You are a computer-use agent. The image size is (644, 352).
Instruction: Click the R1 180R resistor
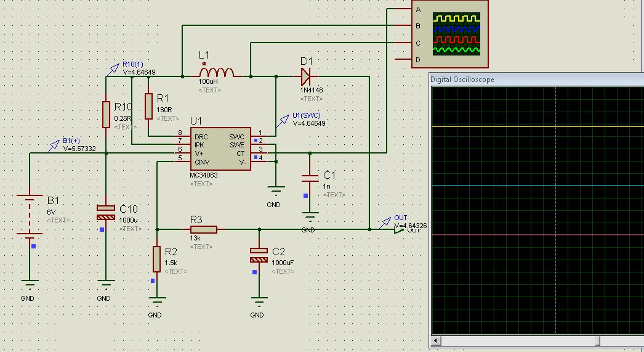click(148, 106)
